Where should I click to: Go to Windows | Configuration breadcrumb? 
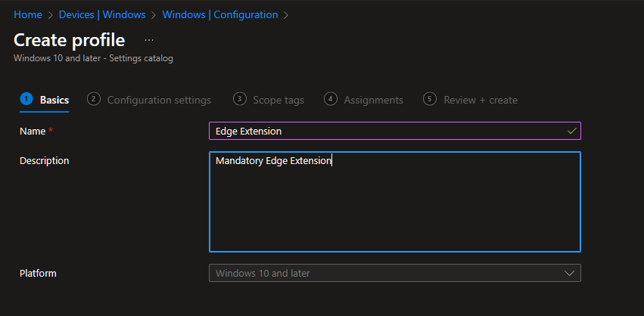[x=219, y=15]
